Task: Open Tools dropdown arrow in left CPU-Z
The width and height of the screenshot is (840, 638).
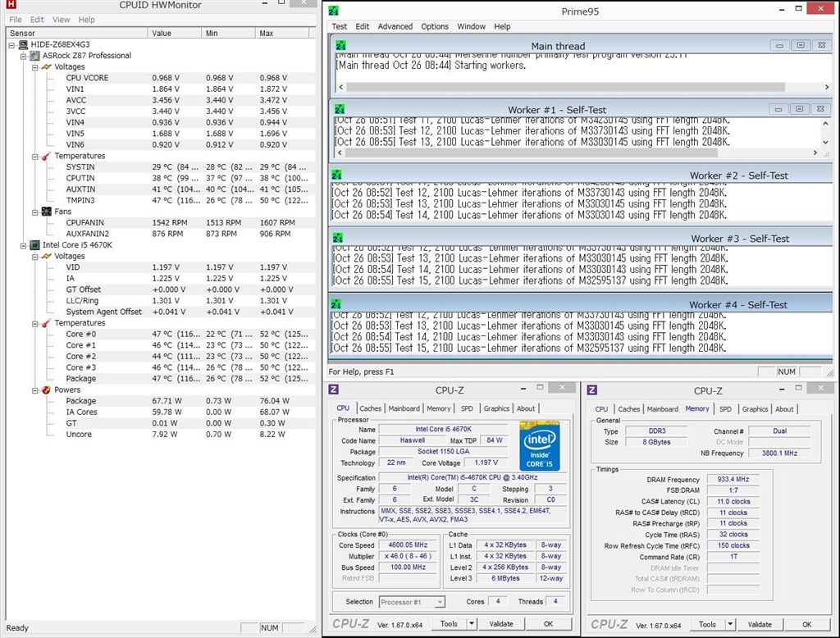Action: pyautogui.click(x=470, y=624)
